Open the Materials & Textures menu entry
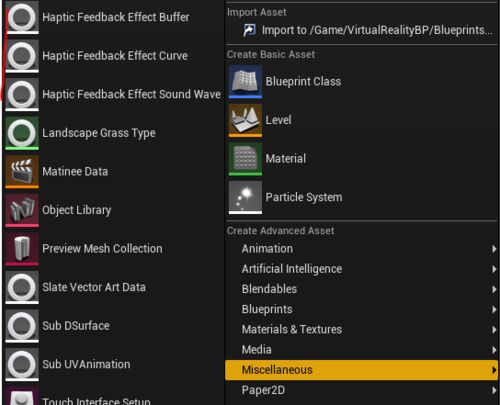 coord(361,330)
